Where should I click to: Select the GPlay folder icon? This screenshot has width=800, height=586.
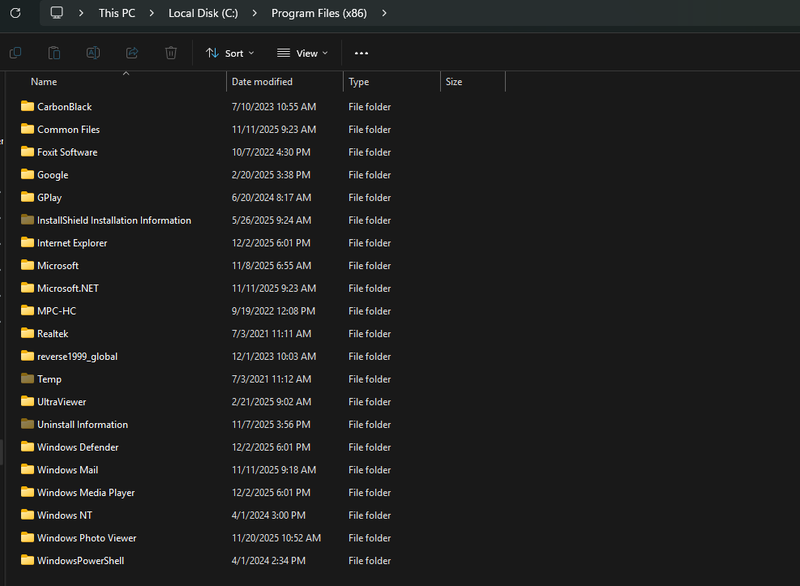[28, 197]
